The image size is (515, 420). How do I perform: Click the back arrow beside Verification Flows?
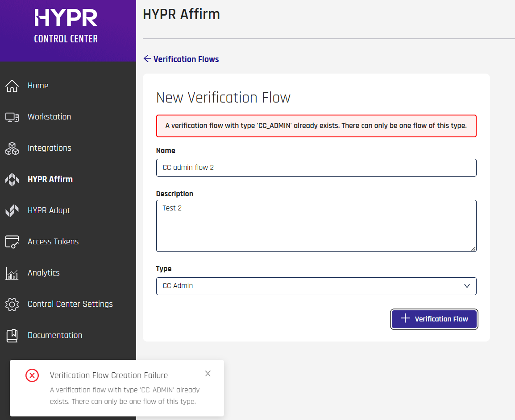(x=147, y=58)
